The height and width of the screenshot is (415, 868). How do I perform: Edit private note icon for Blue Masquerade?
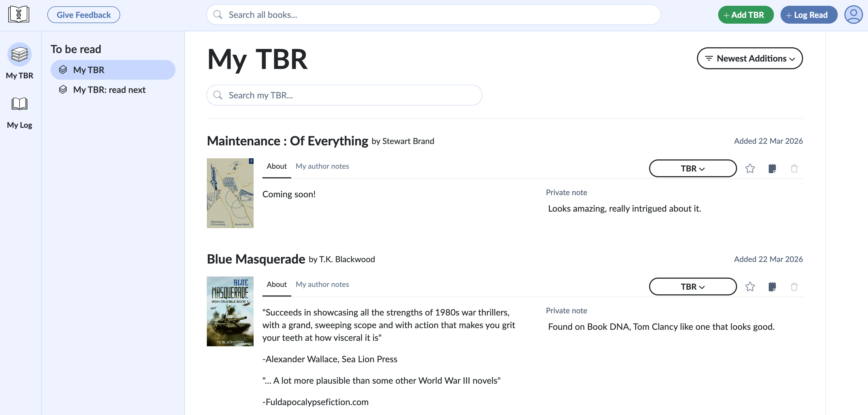pos(772,287)
